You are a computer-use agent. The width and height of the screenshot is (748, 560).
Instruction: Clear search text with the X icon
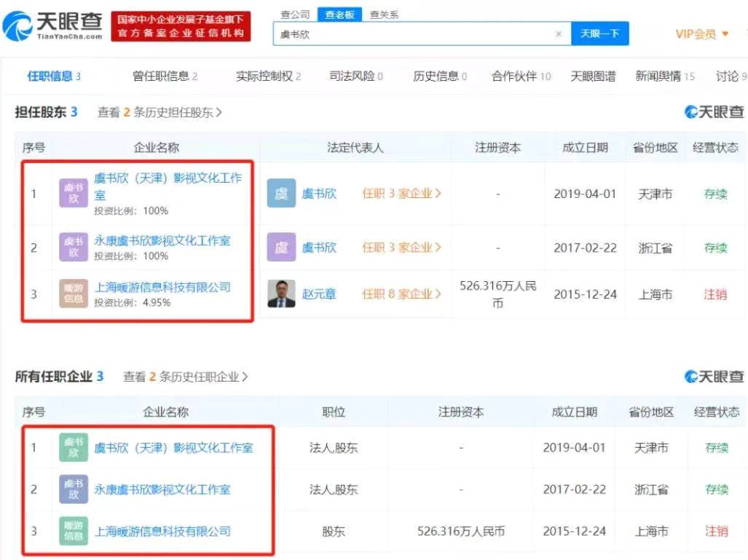559,33
